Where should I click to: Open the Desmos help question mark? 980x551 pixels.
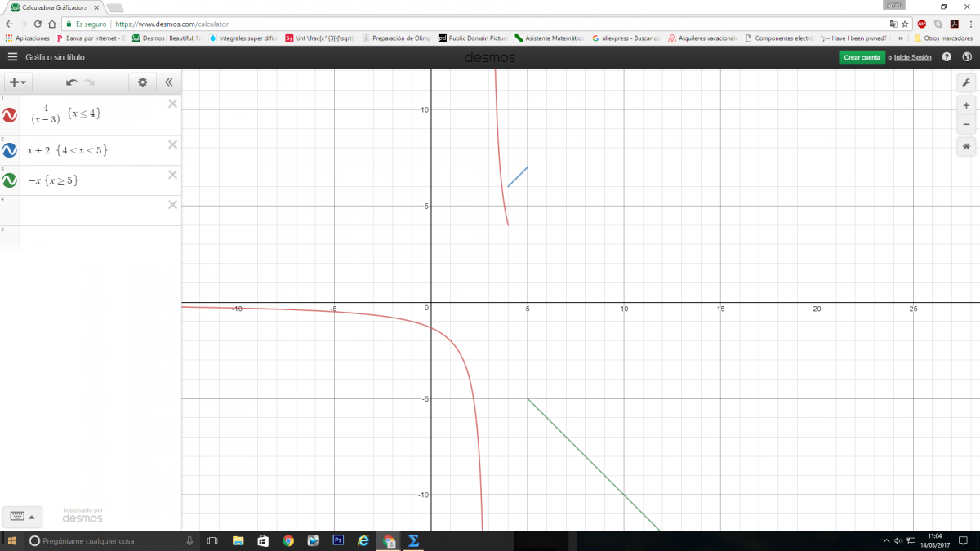947,57
